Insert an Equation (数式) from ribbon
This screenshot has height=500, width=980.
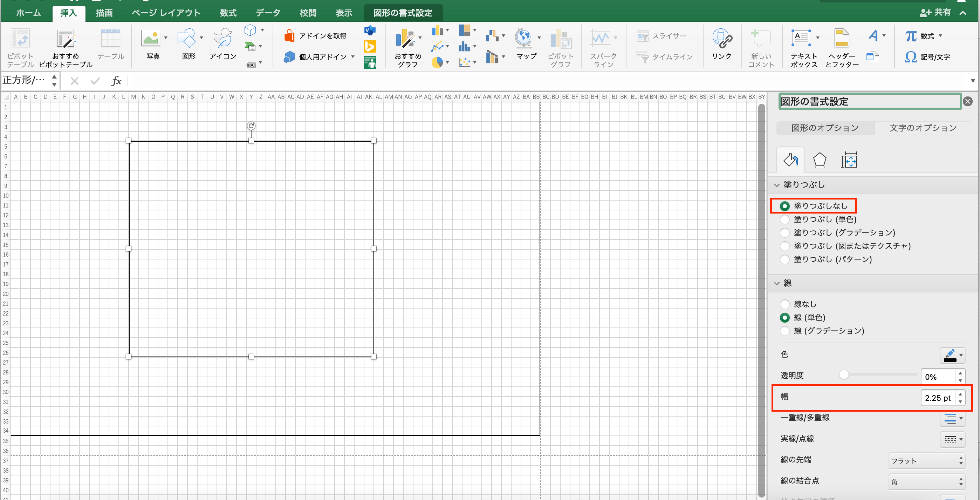(x=923, y=36)
